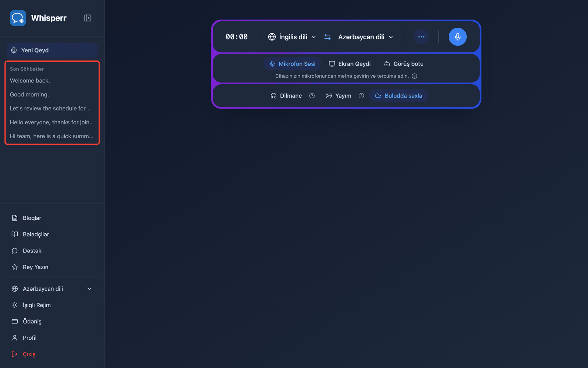Screen dimensions: 588x368
Task: Select Rəy Yazın review option
Action: click(x=52, y=267)
